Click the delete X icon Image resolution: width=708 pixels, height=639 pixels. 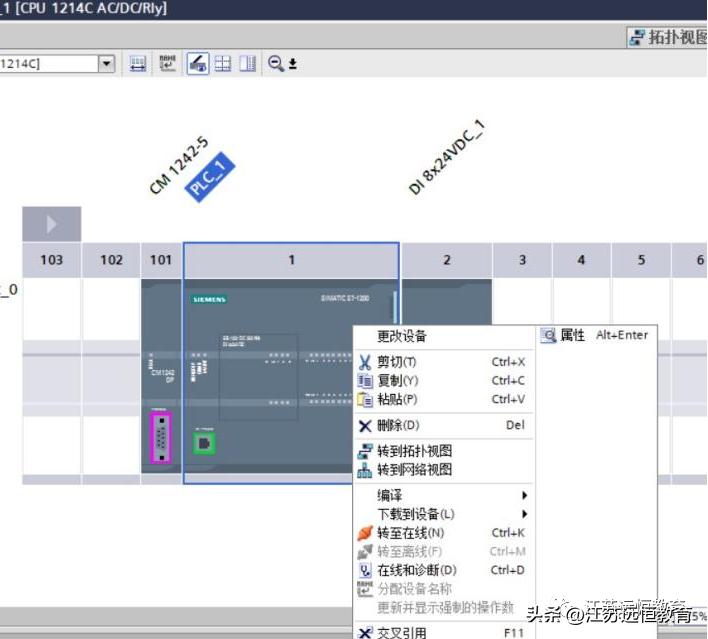click(365, 425)
